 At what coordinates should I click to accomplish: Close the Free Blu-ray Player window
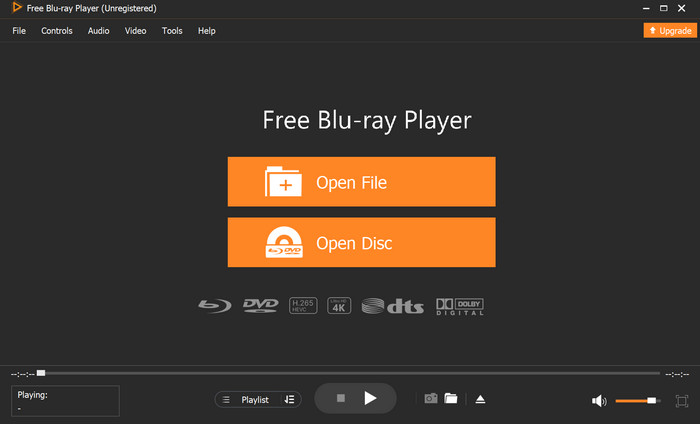[x=682, y=8]
